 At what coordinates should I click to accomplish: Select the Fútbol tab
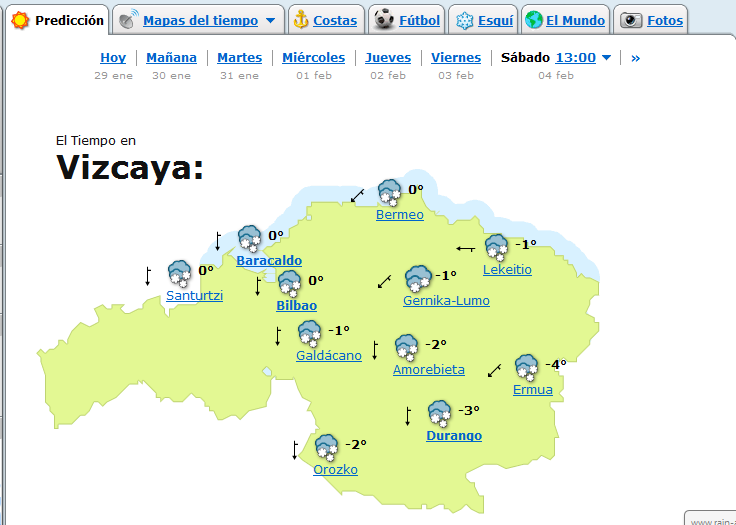tap(408, 20)
